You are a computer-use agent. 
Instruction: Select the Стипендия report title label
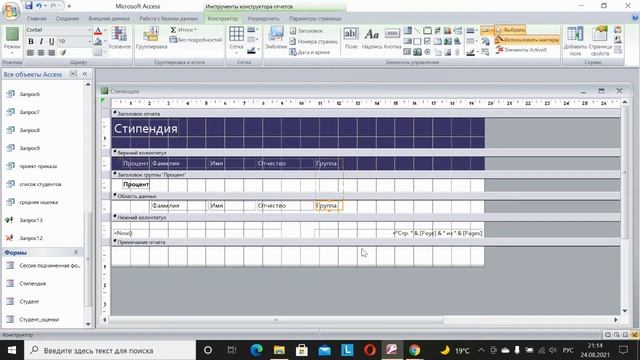point(145,129)
